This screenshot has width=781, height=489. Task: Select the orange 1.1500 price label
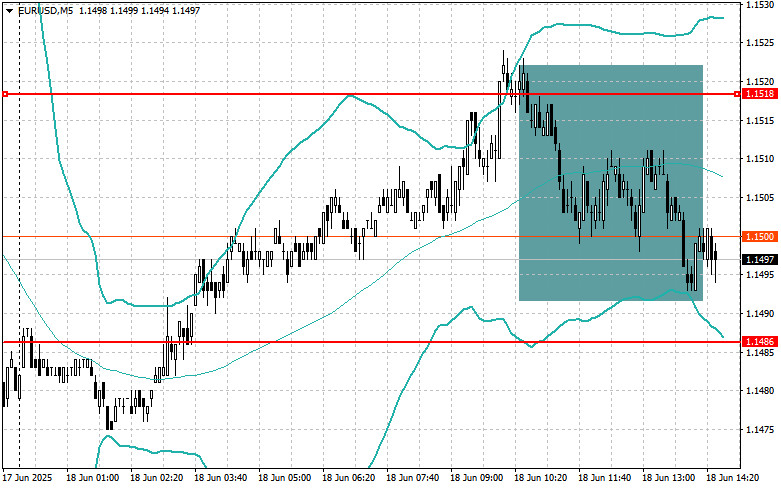click(x=759, y=237)
